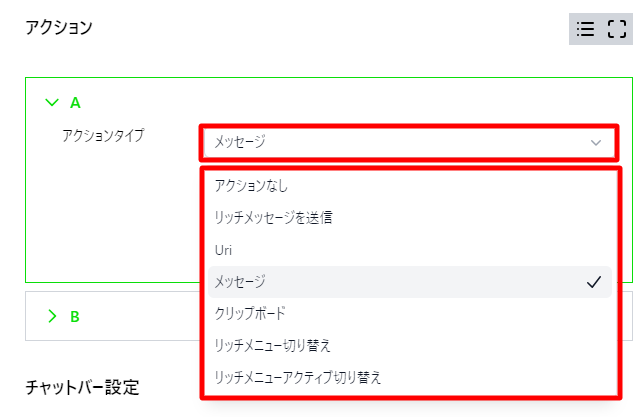Choose リッチメッセージを送信 from the list
Screen dimensions: 642x417
[273, 218]
